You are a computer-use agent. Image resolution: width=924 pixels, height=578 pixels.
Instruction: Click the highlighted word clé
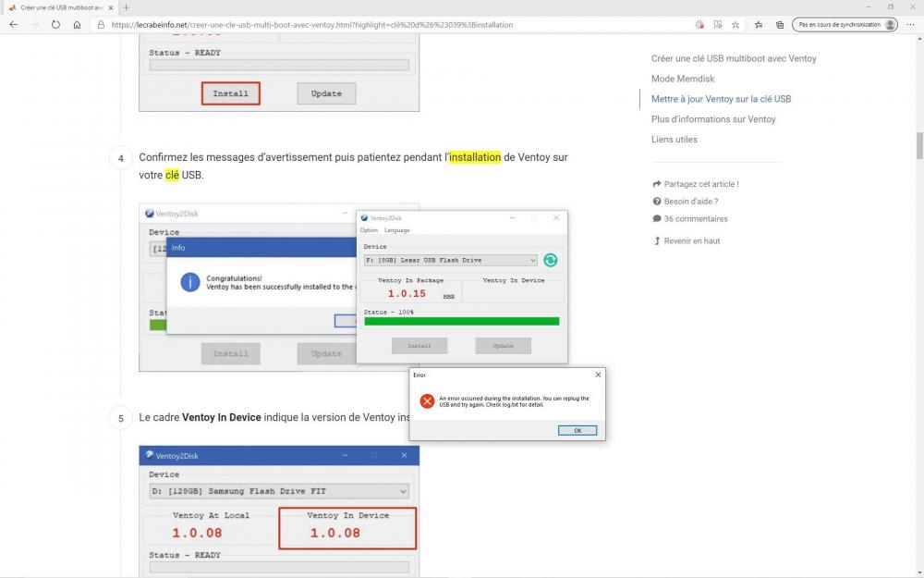[x=172, y=175]
